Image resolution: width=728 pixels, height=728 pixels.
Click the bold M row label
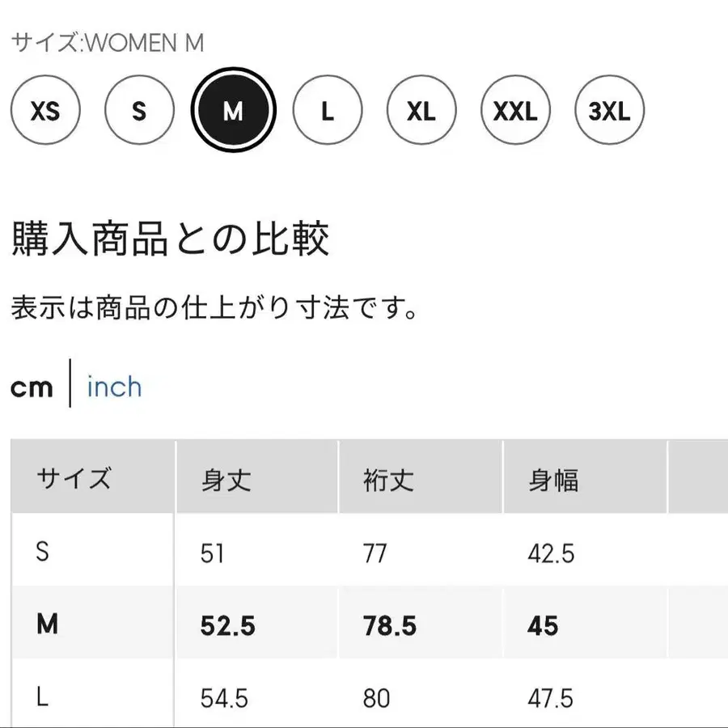(x=47, y=625)
